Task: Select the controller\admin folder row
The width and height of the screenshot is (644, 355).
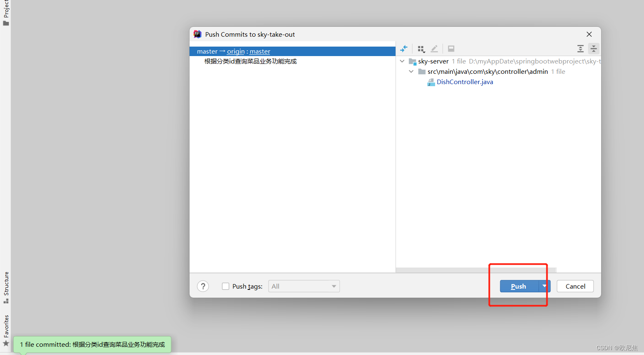Action: [499, 71]
